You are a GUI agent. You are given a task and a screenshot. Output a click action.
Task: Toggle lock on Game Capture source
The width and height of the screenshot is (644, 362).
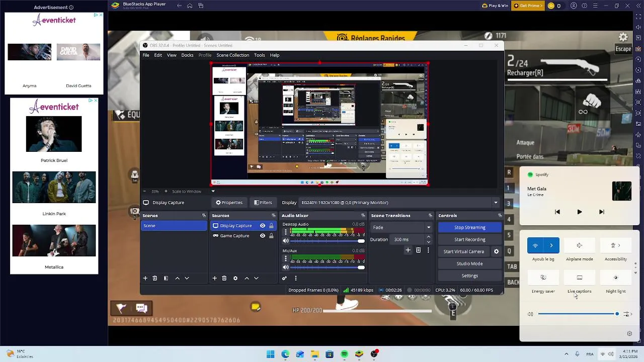coord(271,236)
